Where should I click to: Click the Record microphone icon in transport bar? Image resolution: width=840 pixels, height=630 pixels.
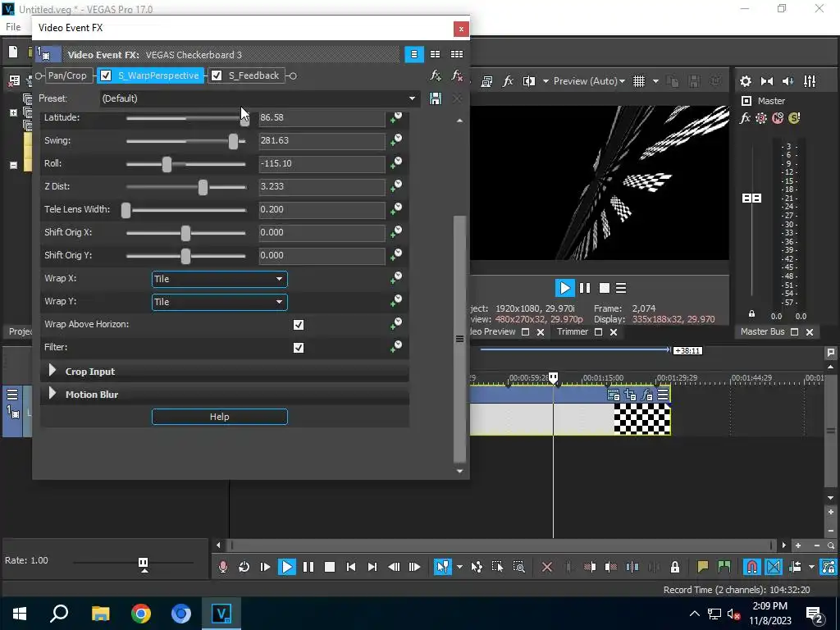(223, 567)
